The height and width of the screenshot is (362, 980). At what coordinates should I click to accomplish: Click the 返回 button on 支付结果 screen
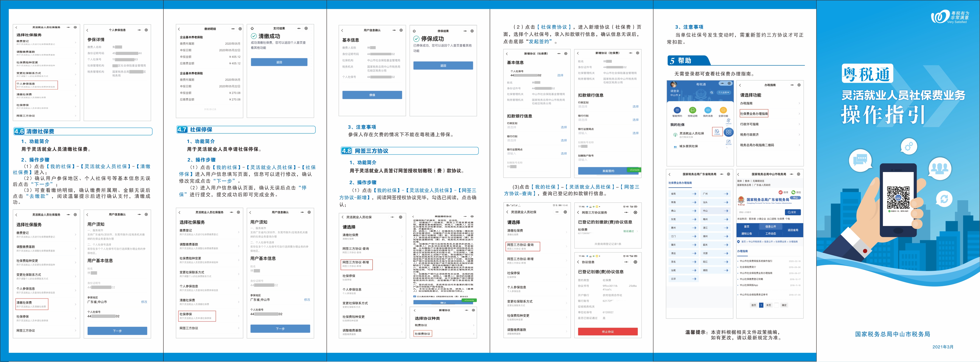[x=279, y=62]
